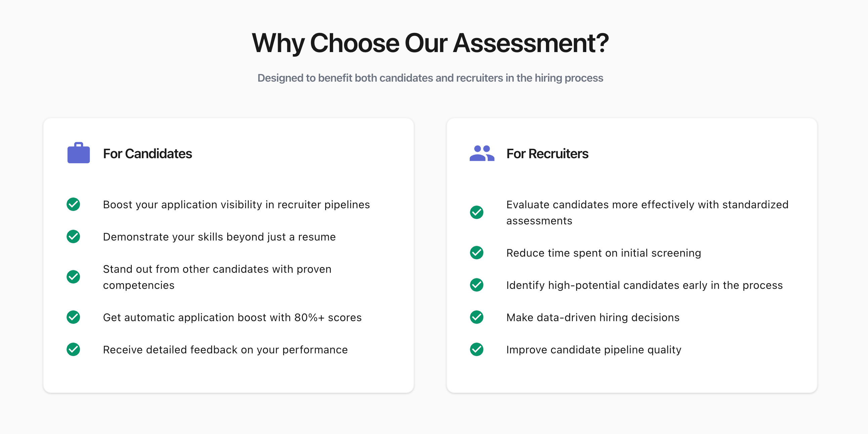Click the subtitle about candidates and recruiters

[430, 78]
